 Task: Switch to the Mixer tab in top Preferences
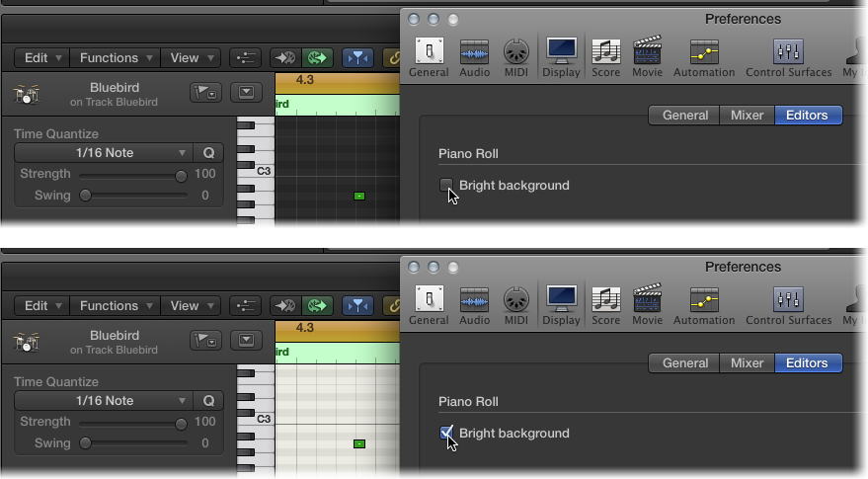(x=747, y=116)
